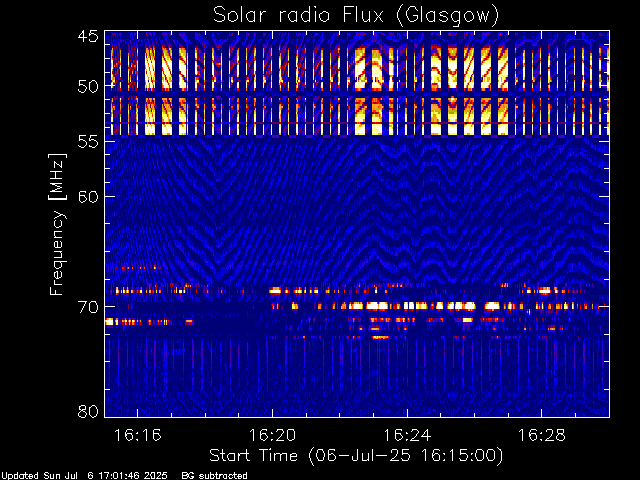Viewport: 640px width, 480px height.
Task: Click the frequency axis label 70
Action: point(88,307)
